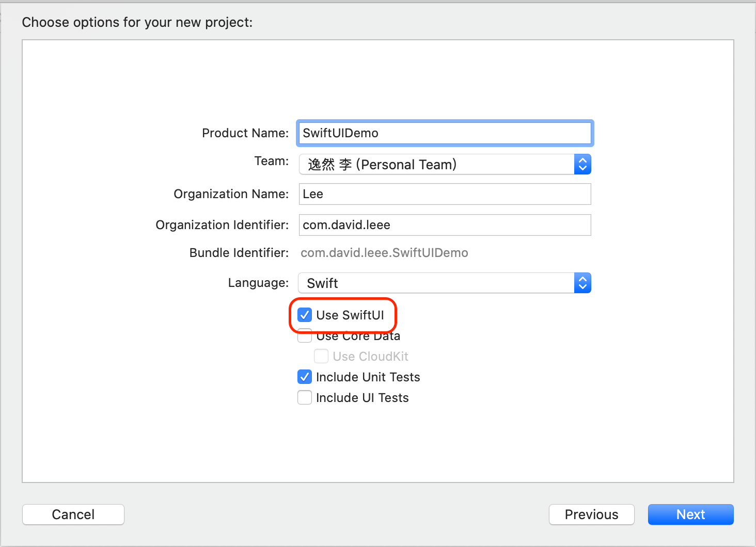
Task: Go back with the Previous button
Action: 591,514
